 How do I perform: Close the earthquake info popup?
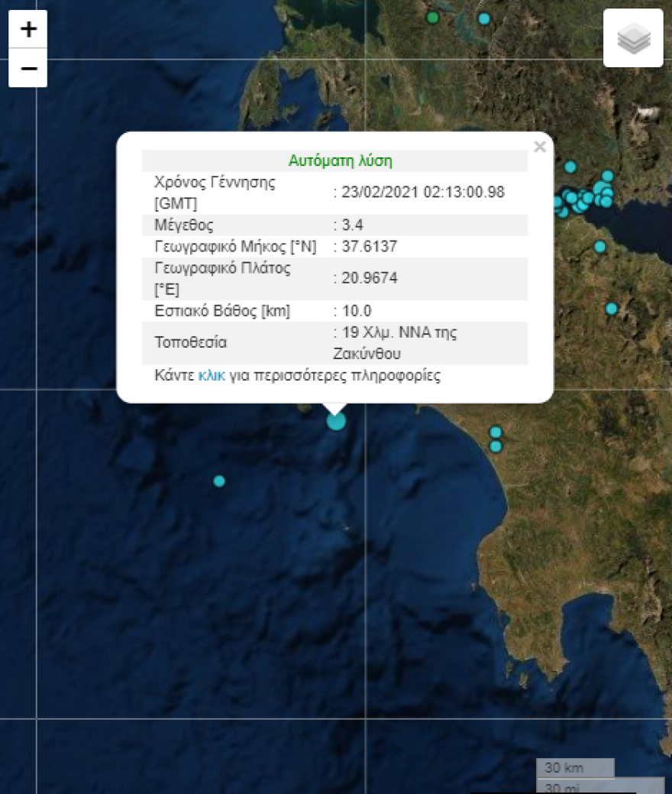point(540,147)
